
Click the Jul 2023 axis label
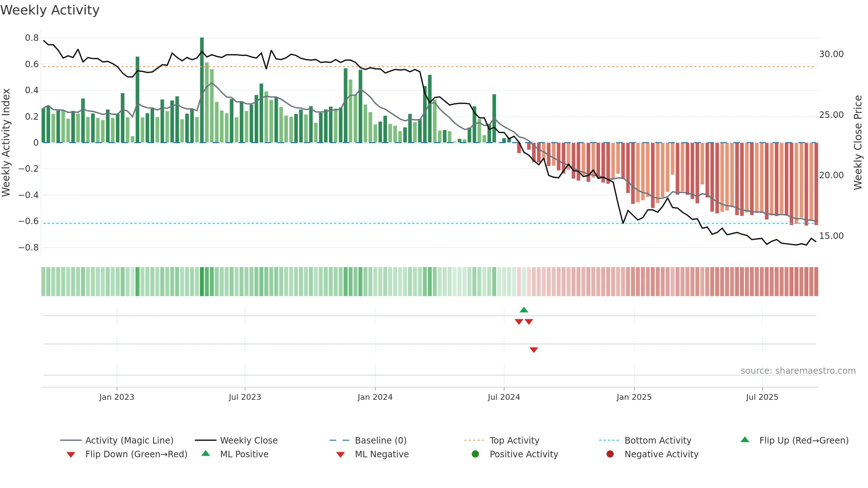pos(245,397)
